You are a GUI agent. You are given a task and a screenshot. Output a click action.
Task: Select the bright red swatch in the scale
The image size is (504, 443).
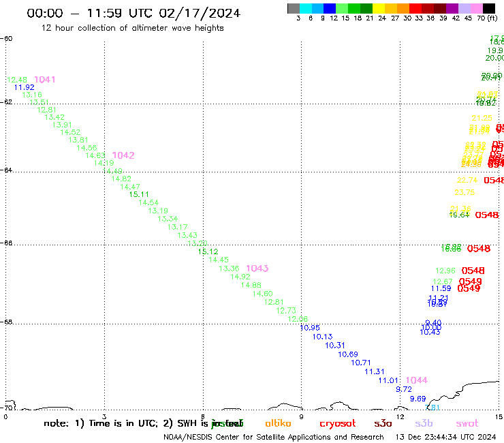point(415,8)
